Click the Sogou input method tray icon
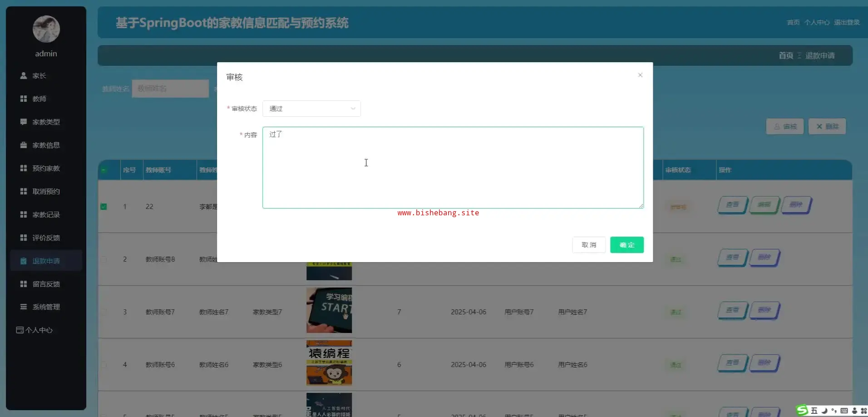This screenshot has height=417, width=868. [x=802, y=410]
